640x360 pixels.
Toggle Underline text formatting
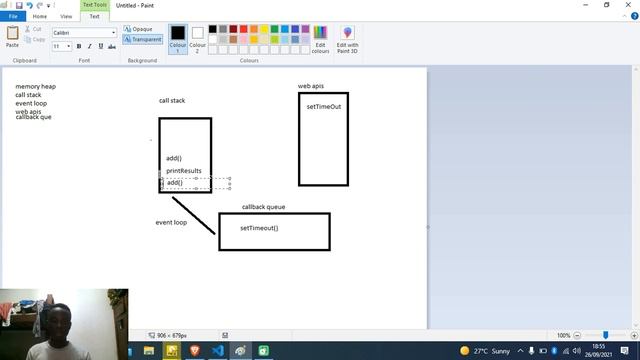100,47
